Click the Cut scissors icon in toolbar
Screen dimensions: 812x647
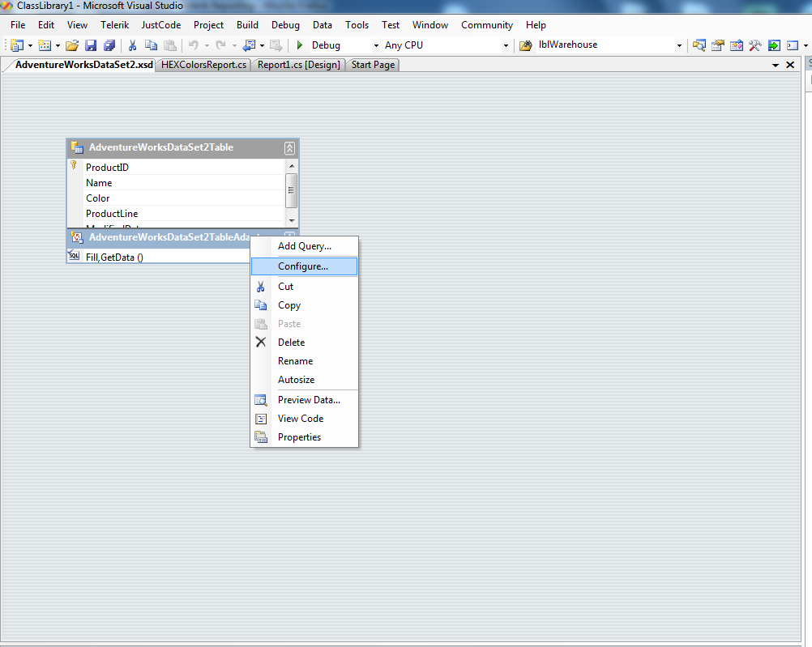coord(132,45)
